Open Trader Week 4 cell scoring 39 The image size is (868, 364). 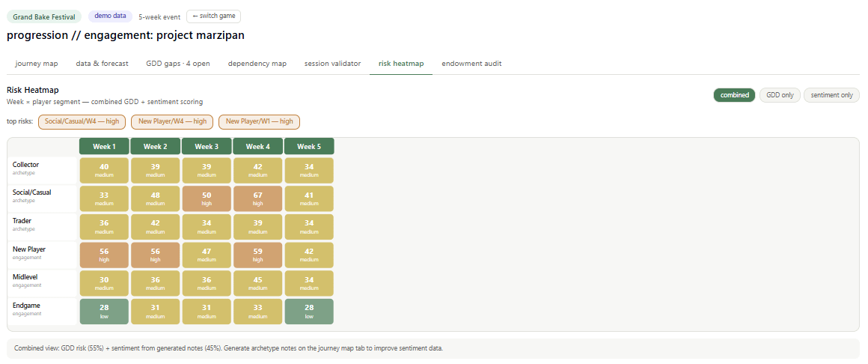click(x=257, y=227)
